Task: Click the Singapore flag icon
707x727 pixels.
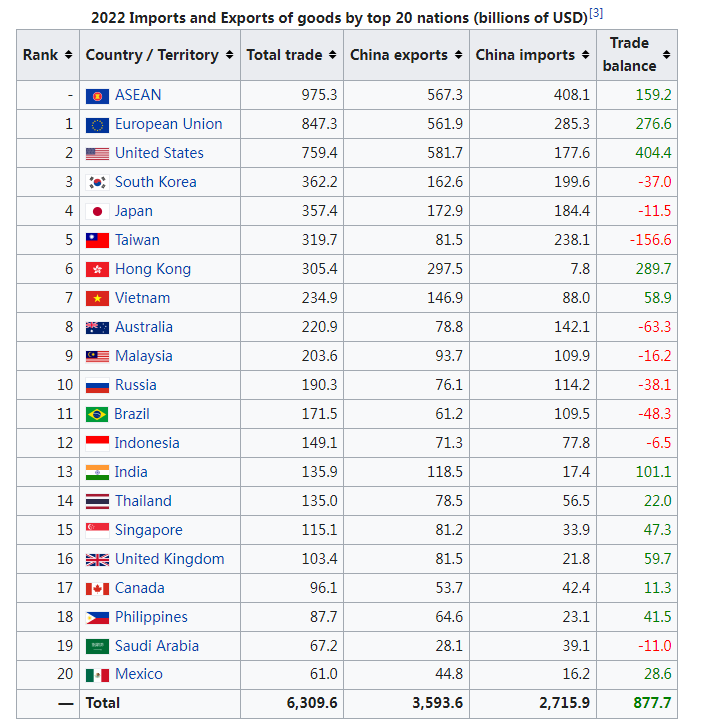Action: click(x=97, y=530)
